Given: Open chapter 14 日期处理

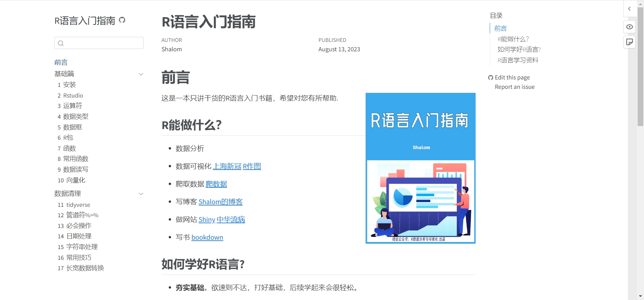Looking at the screenshot, I should (74, 236).
